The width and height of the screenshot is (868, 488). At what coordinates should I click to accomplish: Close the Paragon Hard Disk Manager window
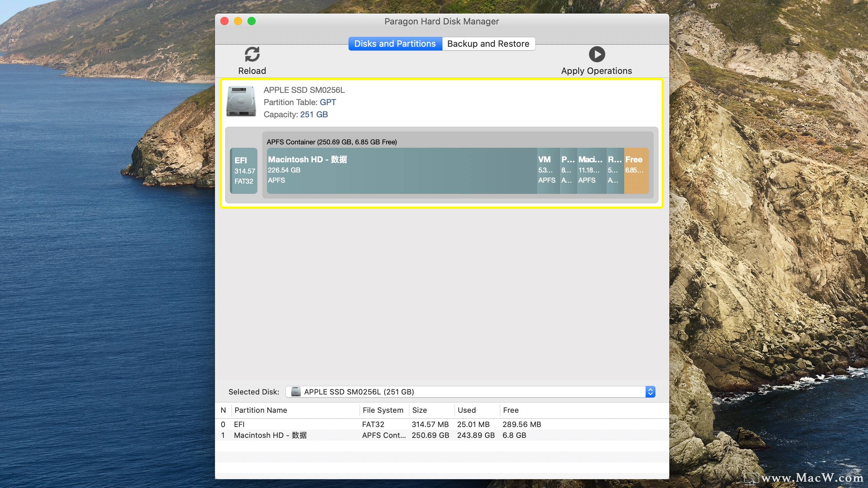pyautogui.click(x=224, y=21)
